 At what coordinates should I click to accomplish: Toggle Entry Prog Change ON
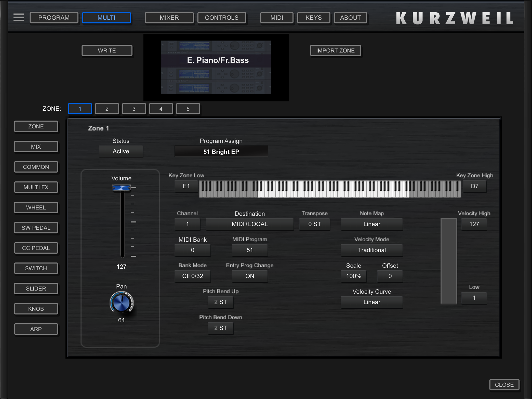pyautogui.click(x=250, y=276)
